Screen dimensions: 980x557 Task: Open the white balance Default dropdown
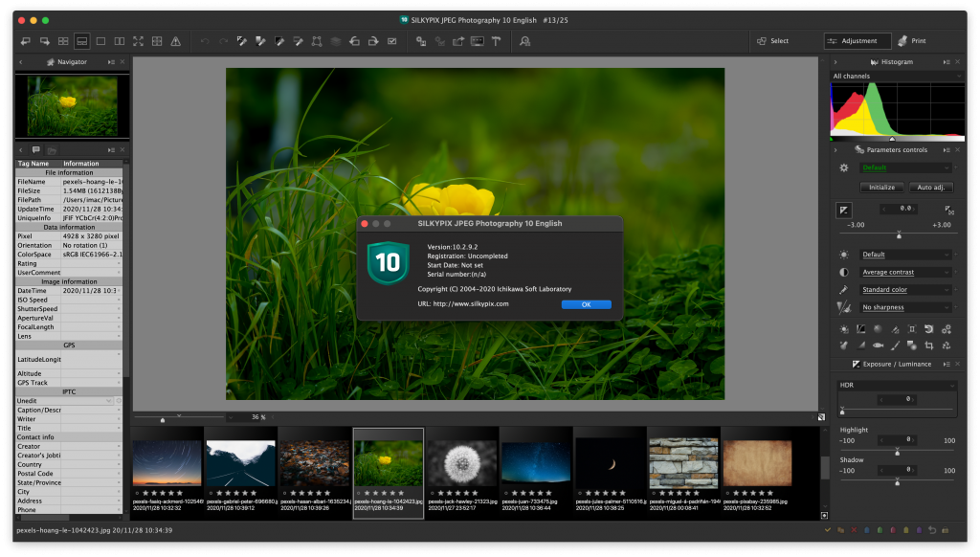point(905,255)
